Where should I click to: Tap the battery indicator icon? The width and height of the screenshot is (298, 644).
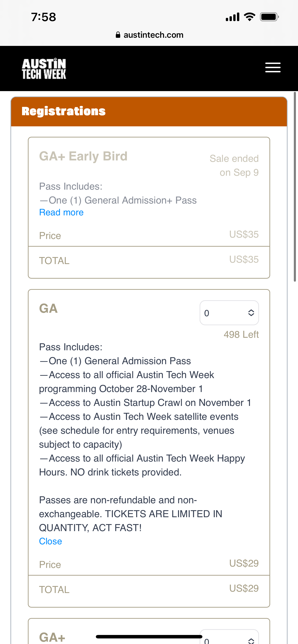[269, 17]
